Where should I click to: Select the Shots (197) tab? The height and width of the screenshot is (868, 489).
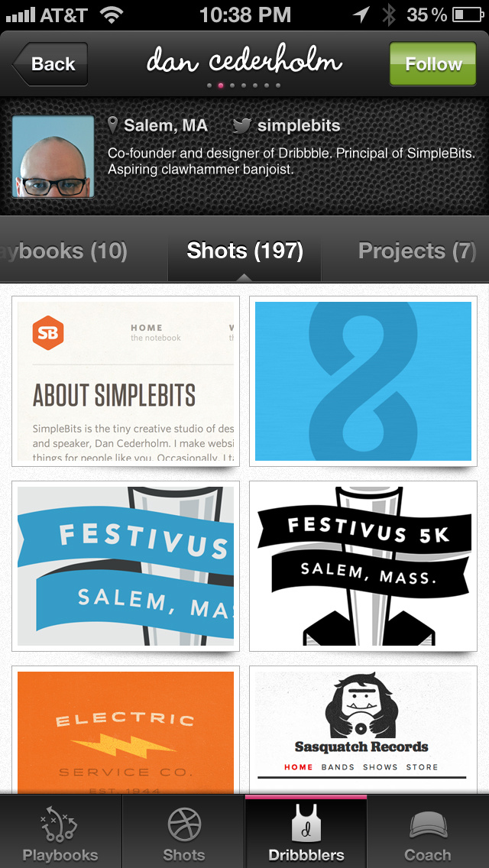244,251
